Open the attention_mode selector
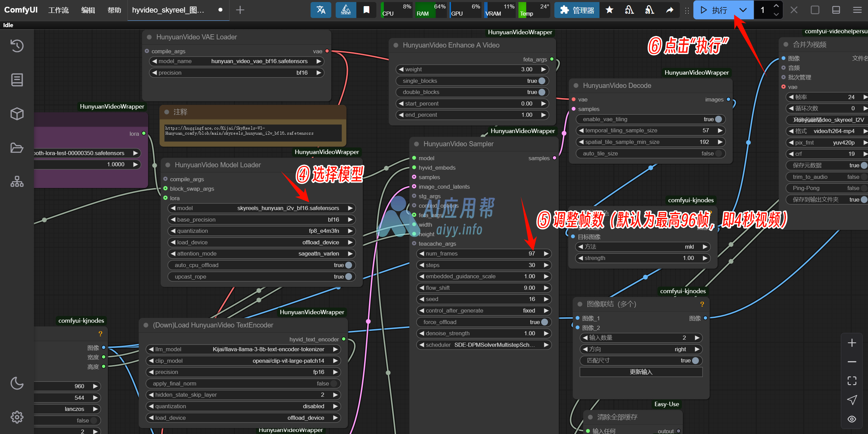The image size is (868, 434). tap(262, 253)
